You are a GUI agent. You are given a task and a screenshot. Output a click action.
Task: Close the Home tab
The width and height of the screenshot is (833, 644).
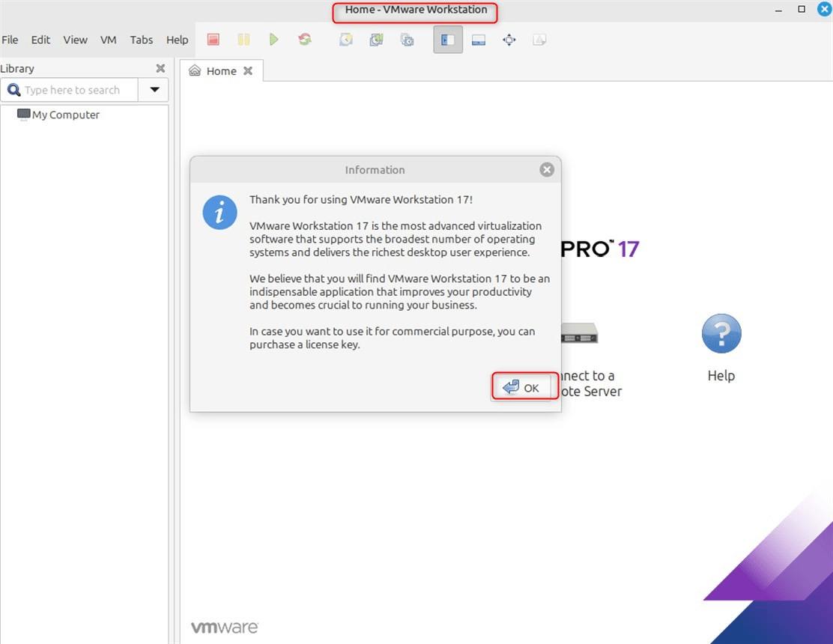point(248,71)
